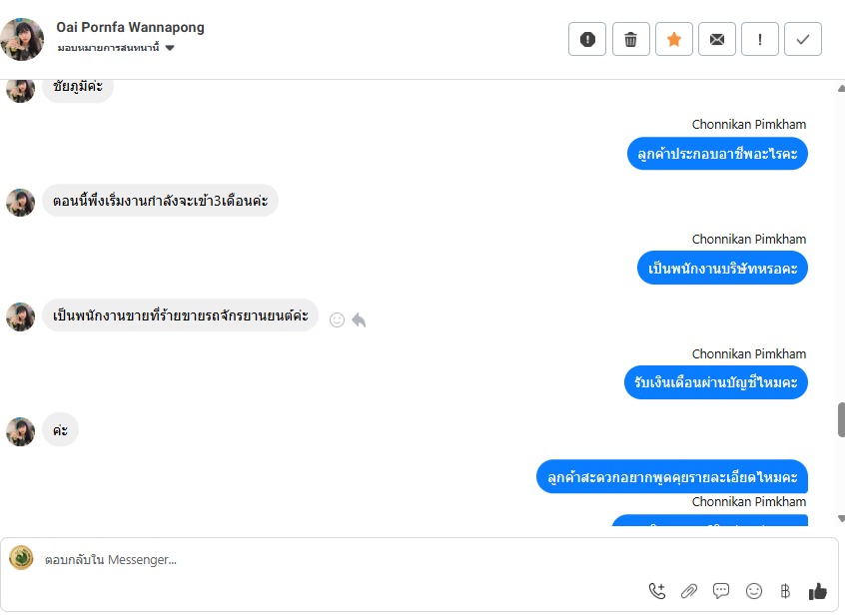The height and width of the screenshot is (616, 845).
Task: Request payment with baht icon
Action: tap(785, 591)
